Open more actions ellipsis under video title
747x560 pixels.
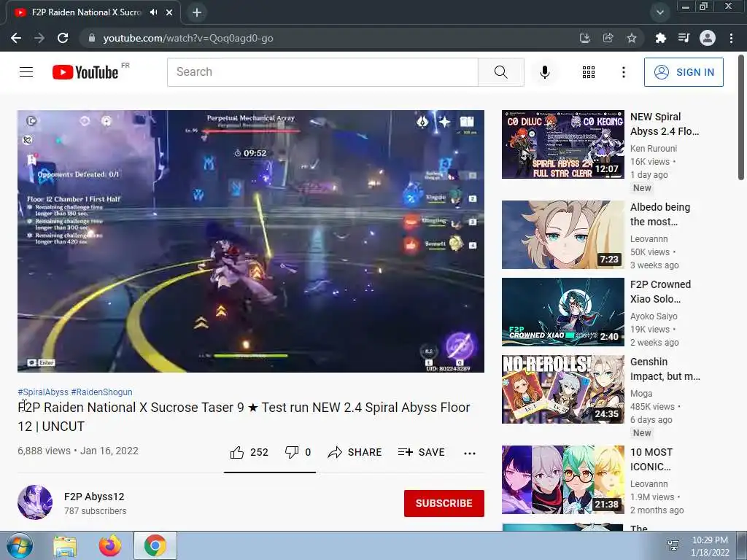470,453
